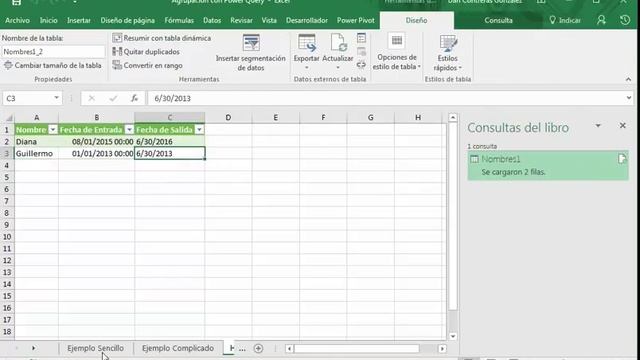Select cell with 01/01/2013 00:00
The width and height of the screenshot is (640, 360).
pyautogui.click(x=96, y=153)
